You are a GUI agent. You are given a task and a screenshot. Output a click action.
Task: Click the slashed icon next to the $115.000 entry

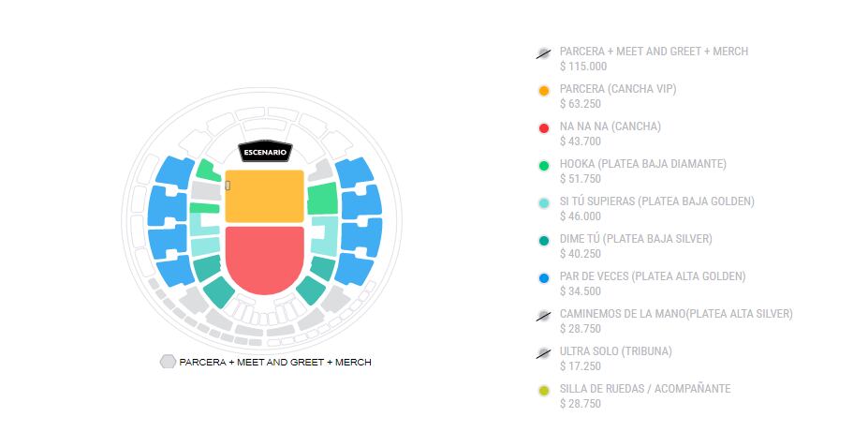click(543, 53)
